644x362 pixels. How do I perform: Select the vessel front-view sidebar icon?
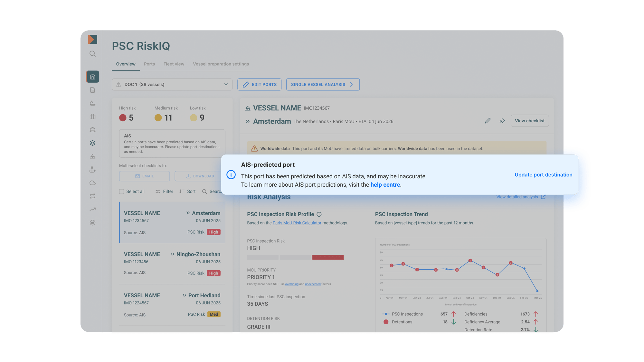92,156
